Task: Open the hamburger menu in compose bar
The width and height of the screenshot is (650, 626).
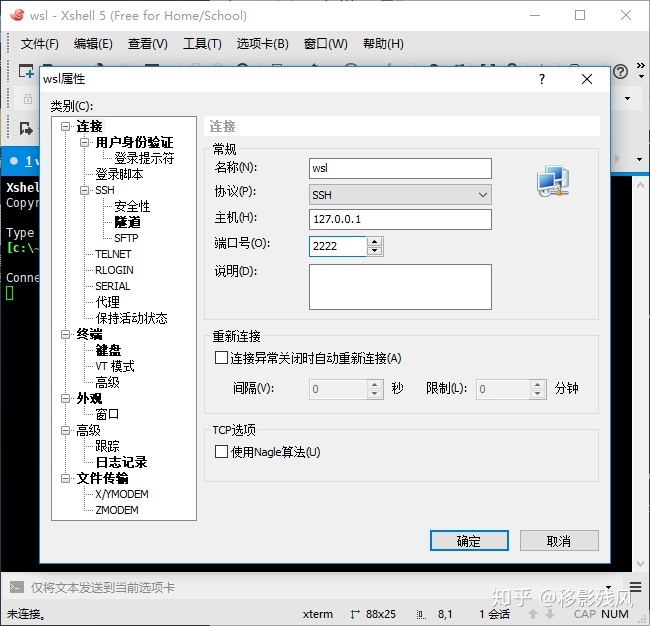Action: (635, 587)
